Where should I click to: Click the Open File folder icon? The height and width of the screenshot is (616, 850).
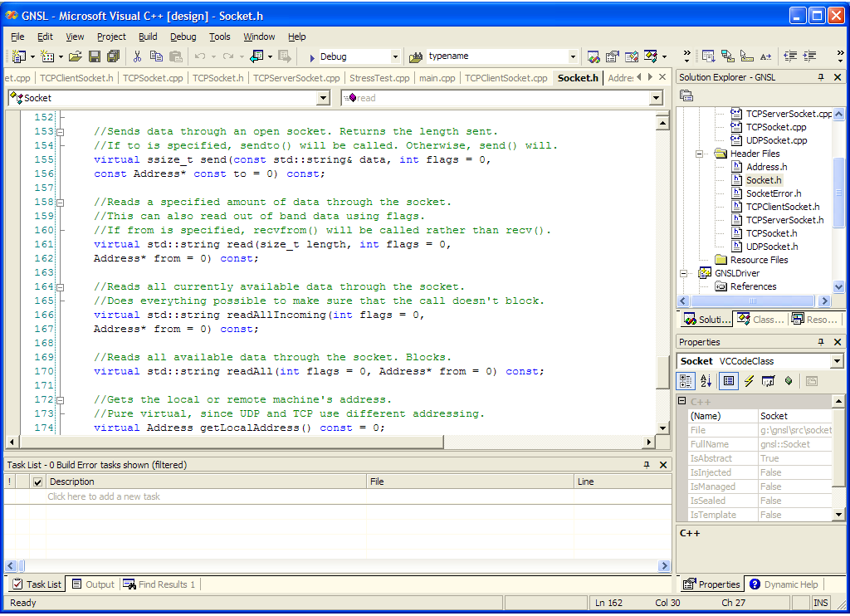[x=75, y=56]
